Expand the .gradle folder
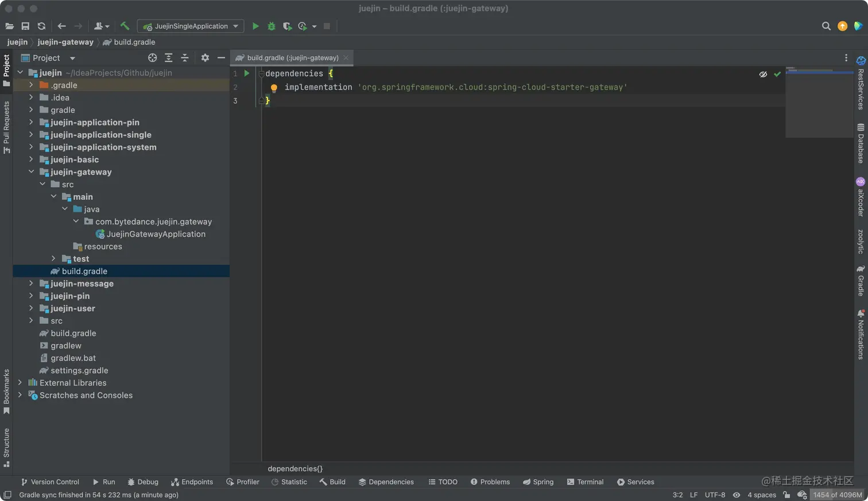 click(x=31, y=84)
